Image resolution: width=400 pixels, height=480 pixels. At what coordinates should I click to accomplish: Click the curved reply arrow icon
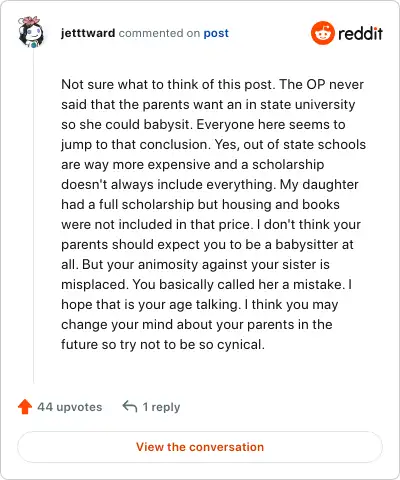[130, 407]
